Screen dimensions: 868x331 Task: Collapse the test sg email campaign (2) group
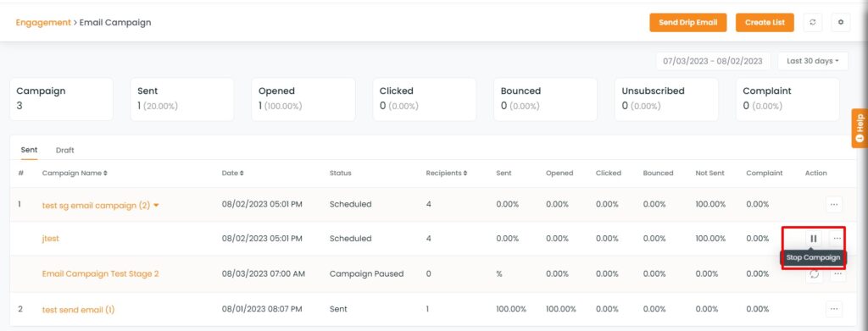tap(157, 205)
